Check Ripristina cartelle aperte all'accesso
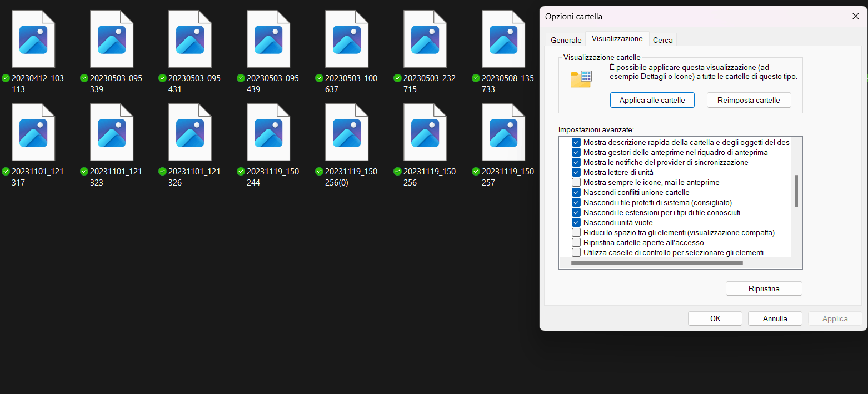Image resolution: width=868 pixels, height=394 pixels. click(576, 242)
